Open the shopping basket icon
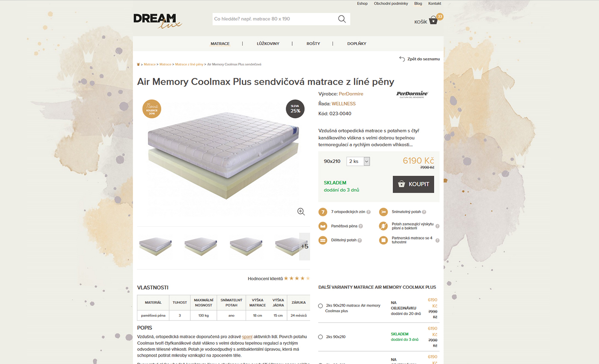 (433, 20)
